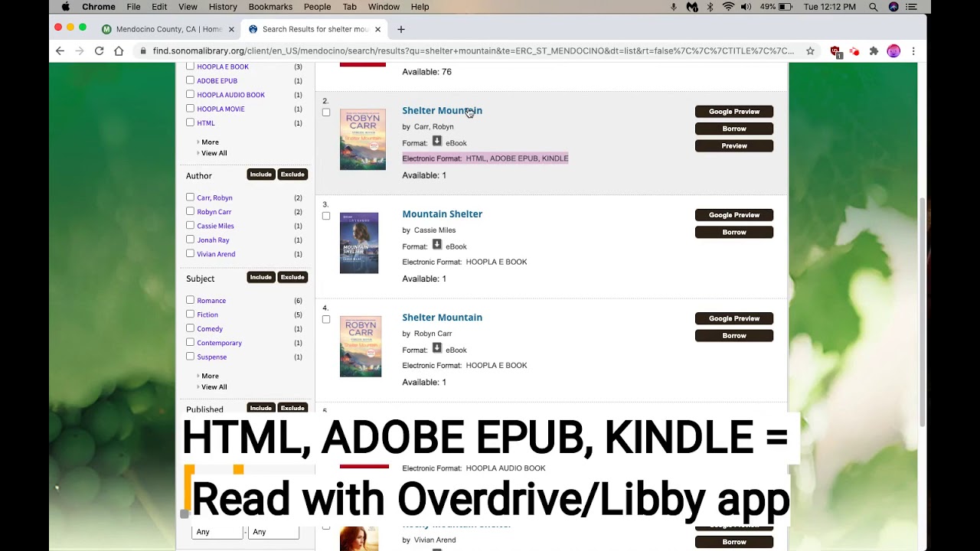Go back with the browser back arrow

pos(60,51)
